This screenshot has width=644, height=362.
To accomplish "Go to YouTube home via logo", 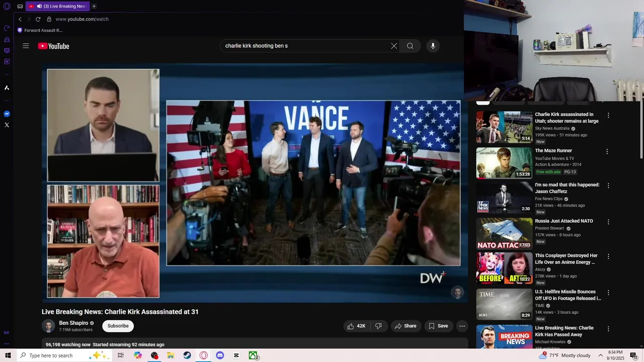I will [x=53, y=46].
